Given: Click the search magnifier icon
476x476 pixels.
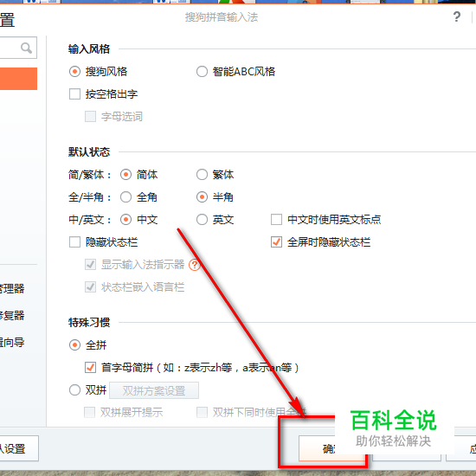Looking at the screenshot, I should (27, 48).
